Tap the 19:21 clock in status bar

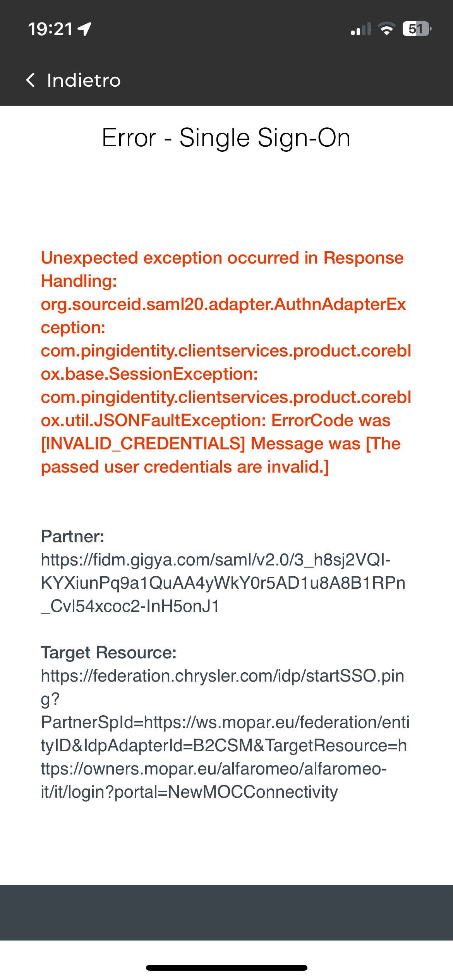(50, 29)
